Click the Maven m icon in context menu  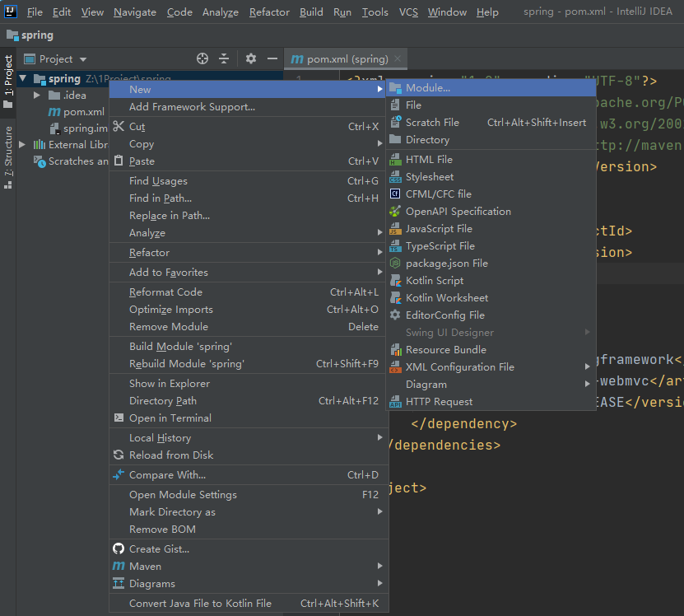click(119, 567)
